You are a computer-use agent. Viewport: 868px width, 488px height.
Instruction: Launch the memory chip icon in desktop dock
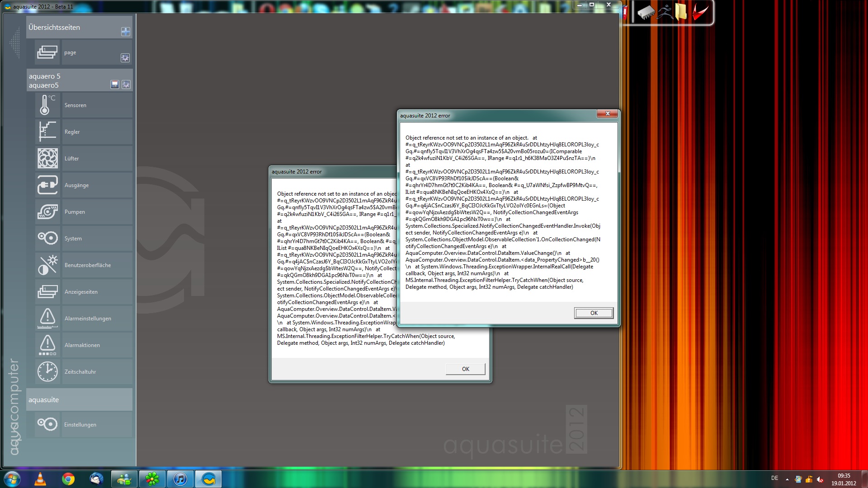click(x=646, y=13)
